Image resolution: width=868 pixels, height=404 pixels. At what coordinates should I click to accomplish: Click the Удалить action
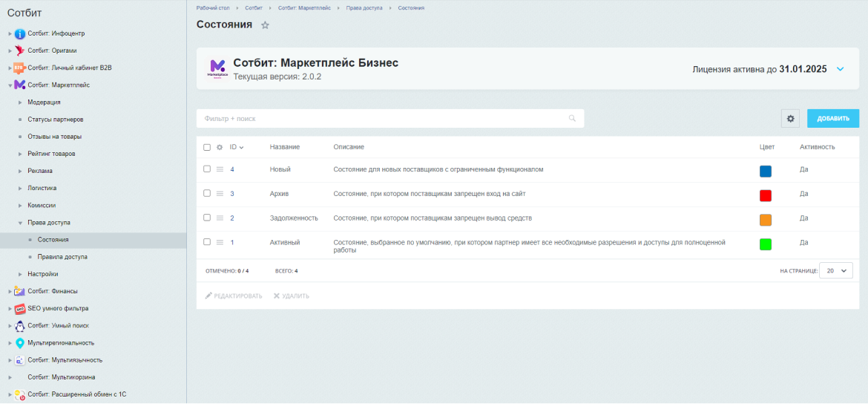(x=291, y=296)
